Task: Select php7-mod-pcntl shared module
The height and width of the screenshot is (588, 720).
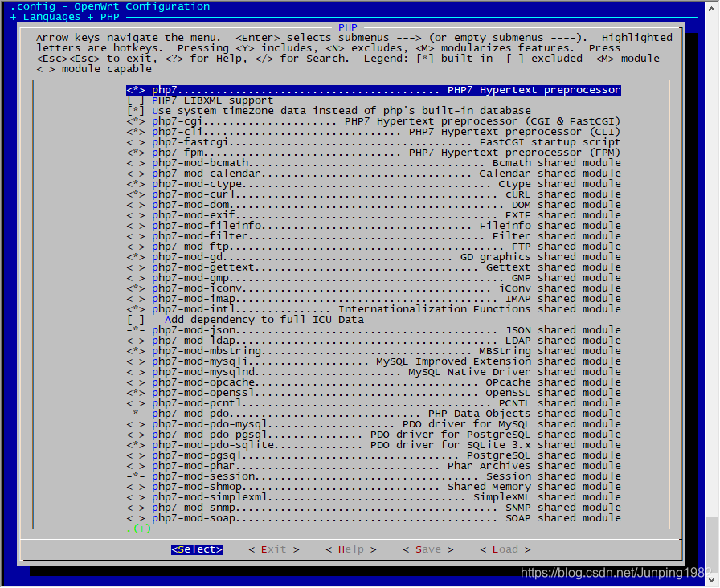Action: [x=374, y=403]
